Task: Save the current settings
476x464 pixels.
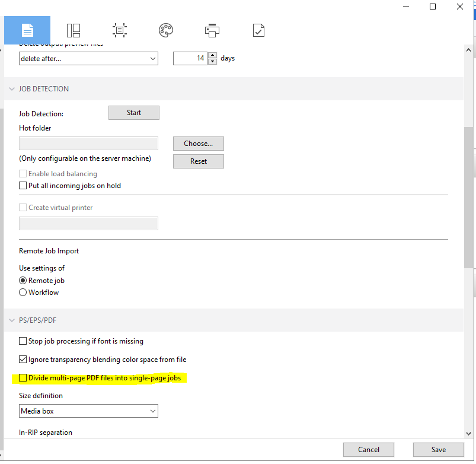Action: (438, 450)
